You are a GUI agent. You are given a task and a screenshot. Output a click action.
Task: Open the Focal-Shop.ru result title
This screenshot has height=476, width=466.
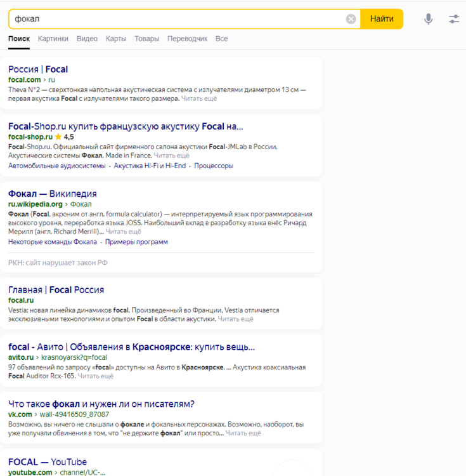tap(126, 126)
